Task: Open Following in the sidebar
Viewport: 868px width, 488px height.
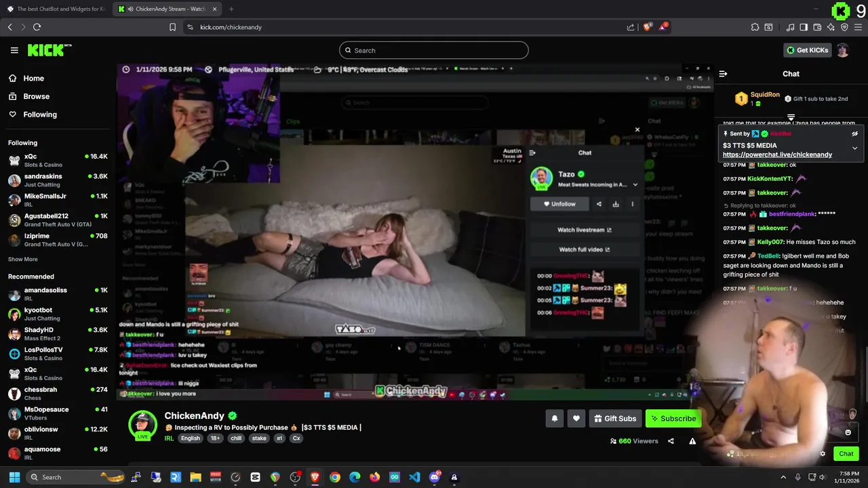Action: (x=40, y=115)
